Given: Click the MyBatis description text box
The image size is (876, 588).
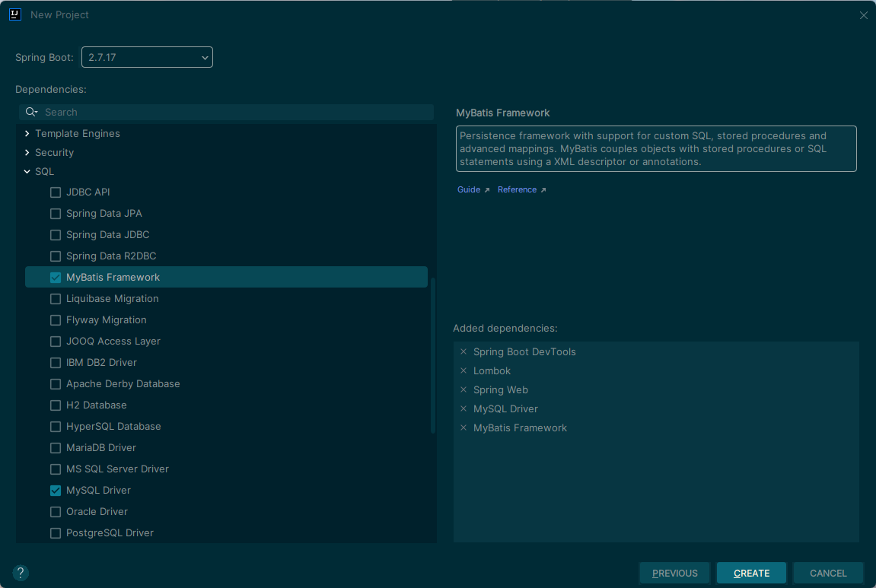Looking at the screenshot, I should (656, 148).
